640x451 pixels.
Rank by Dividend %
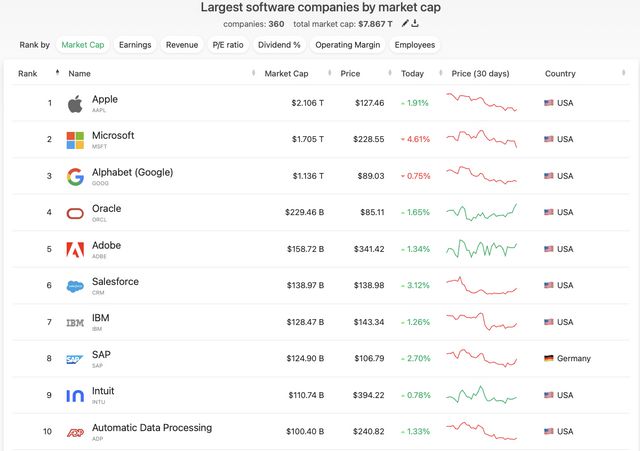(x=279, y=45)
